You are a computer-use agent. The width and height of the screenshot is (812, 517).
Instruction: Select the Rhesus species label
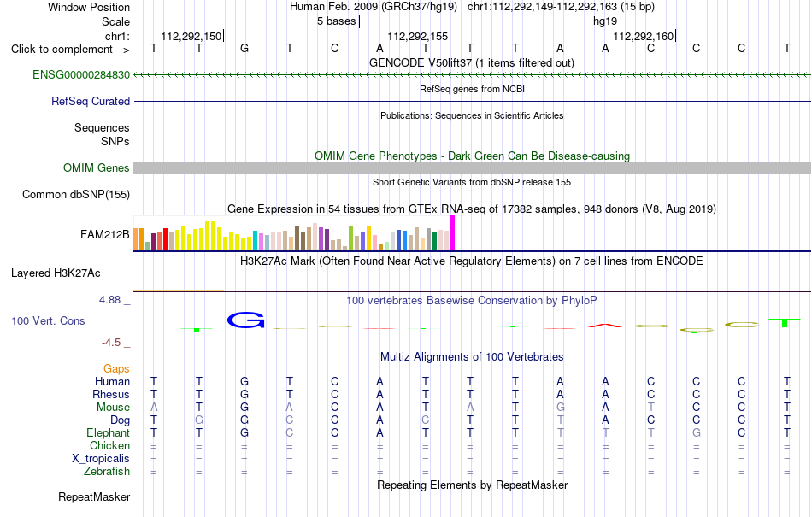[x=111, y=394]
